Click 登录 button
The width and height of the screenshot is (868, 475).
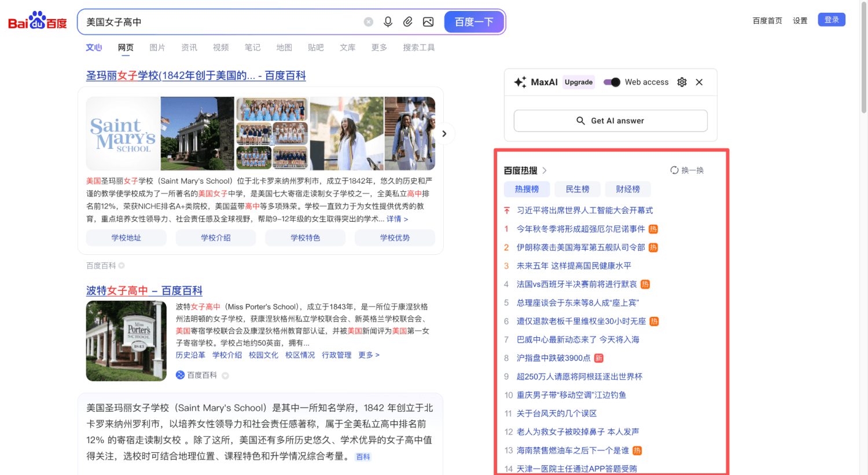pyautogui.click(x=832, y=20)
